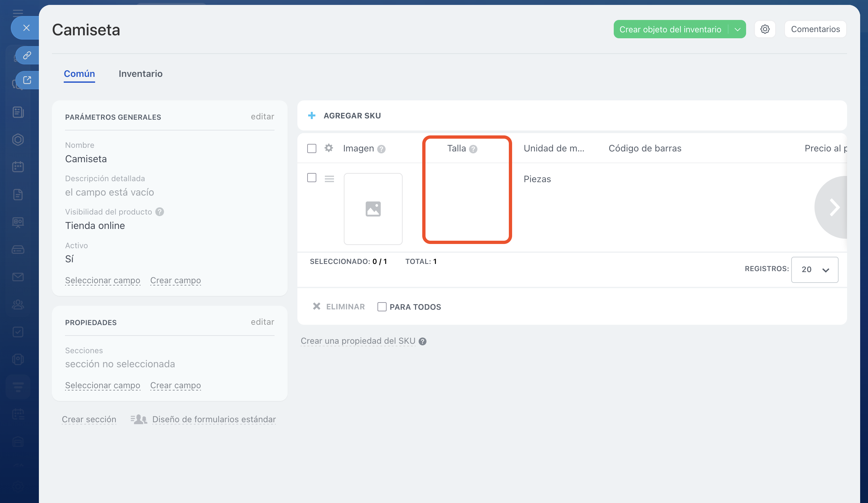Screen dimensions: 868x503
Task: Open the Comentarios button
Action: [815, 29]
